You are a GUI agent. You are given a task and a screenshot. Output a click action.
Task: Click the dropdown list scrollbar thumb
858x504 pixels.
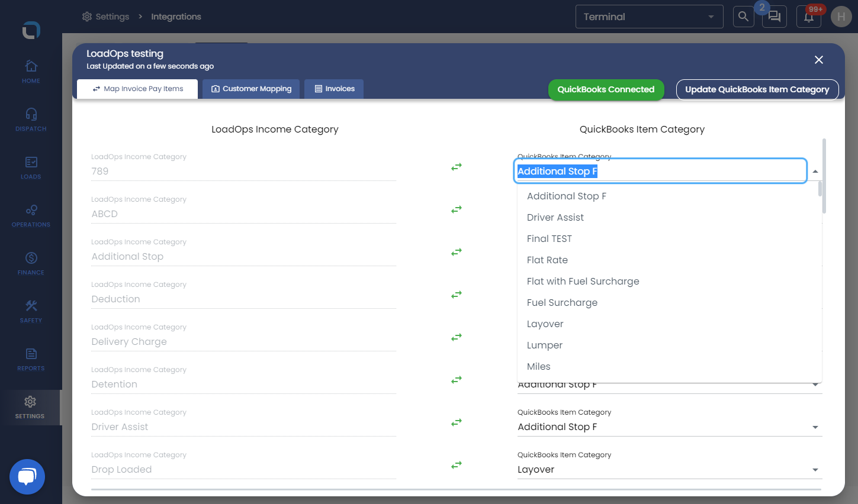(820, 189)
